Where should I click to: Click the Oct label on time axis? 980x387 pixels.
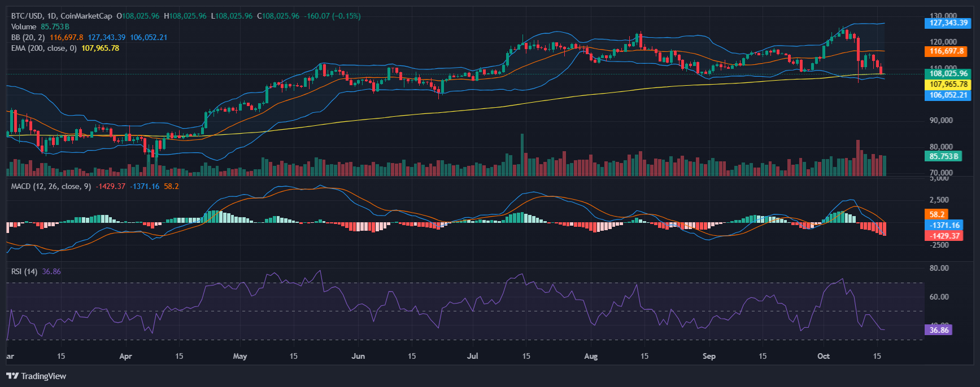point(824,356)
